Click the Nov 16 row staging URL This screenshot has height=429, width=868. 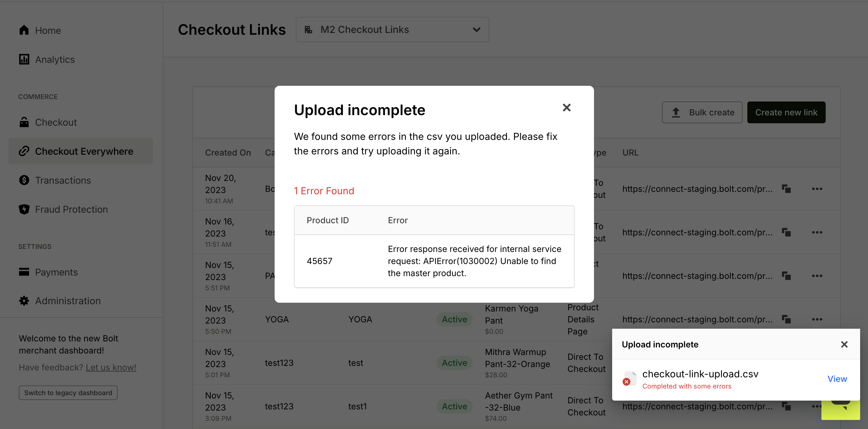coord(697,232)
